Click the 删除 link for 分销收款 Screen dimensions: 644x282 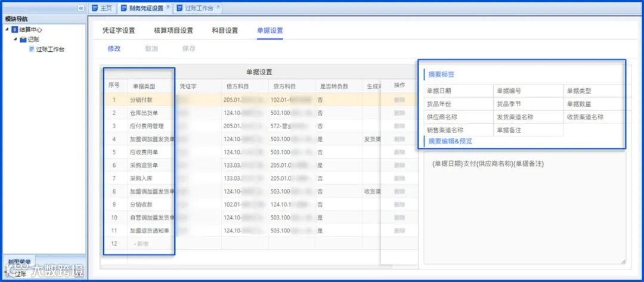(x=399, y=204)
